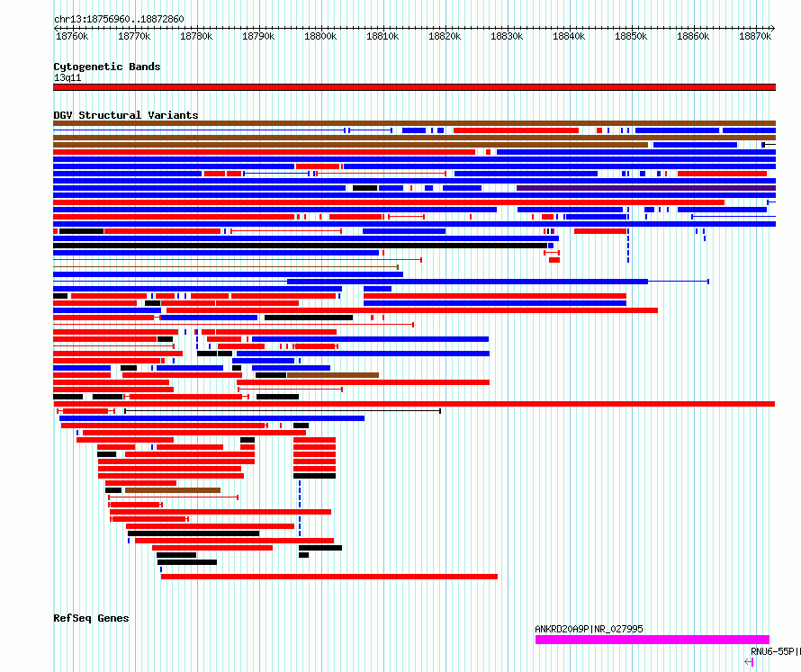
Task: Click the 18770k ruler position
Action: [x=134, y=36]
